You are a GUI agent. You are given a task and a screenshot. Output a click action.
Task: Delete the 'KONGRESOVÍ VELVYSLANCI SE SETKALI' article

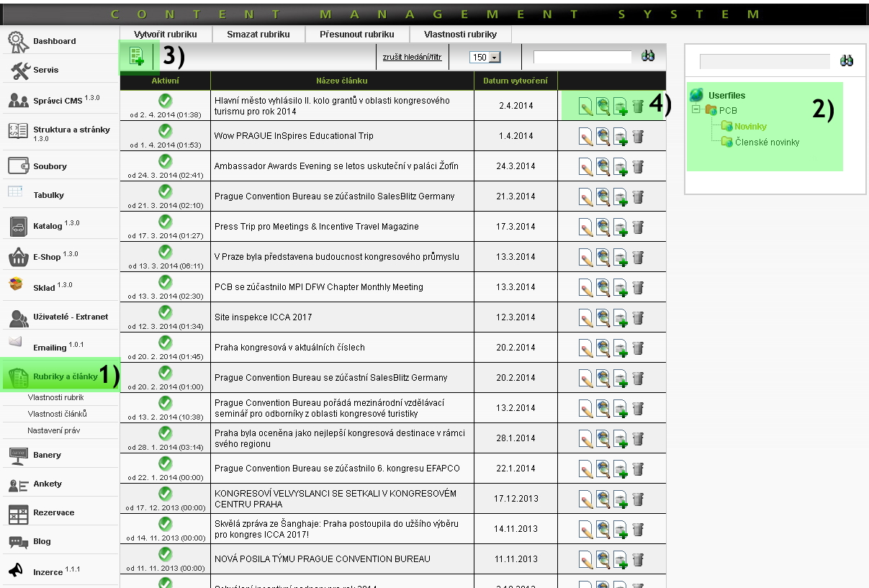tap(638, 499)
